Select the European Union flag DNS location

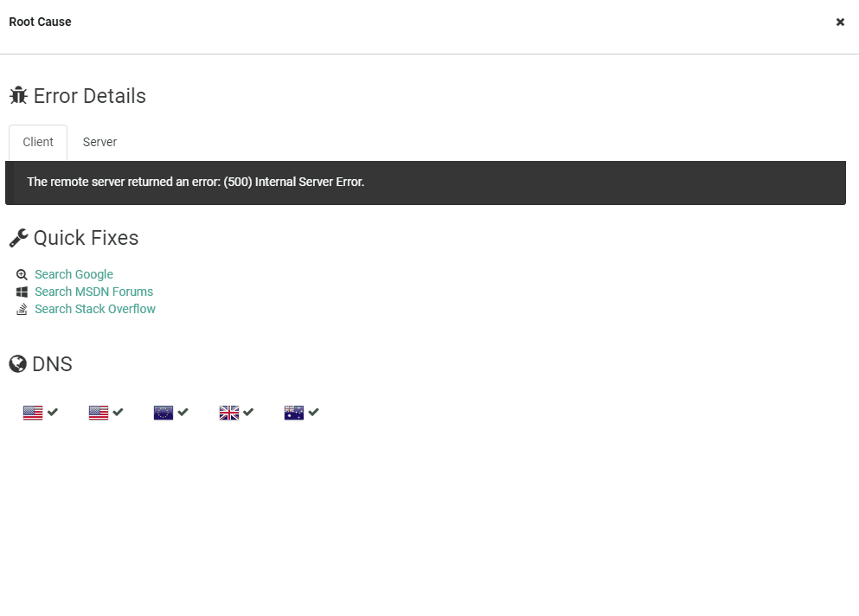163,413
